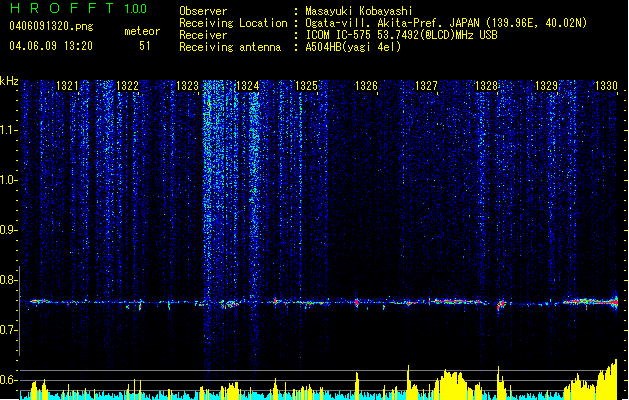This screenshot has width=629, height=400.
Task: Click the 1325 time marker
Action: coord(306,85)
